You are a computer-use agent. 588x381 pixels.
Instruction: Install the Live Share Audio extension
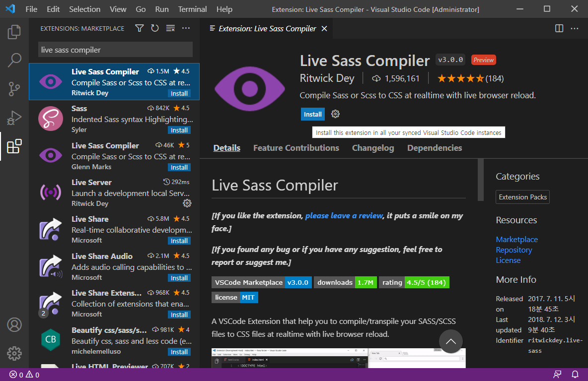click(x=179, y=278)
